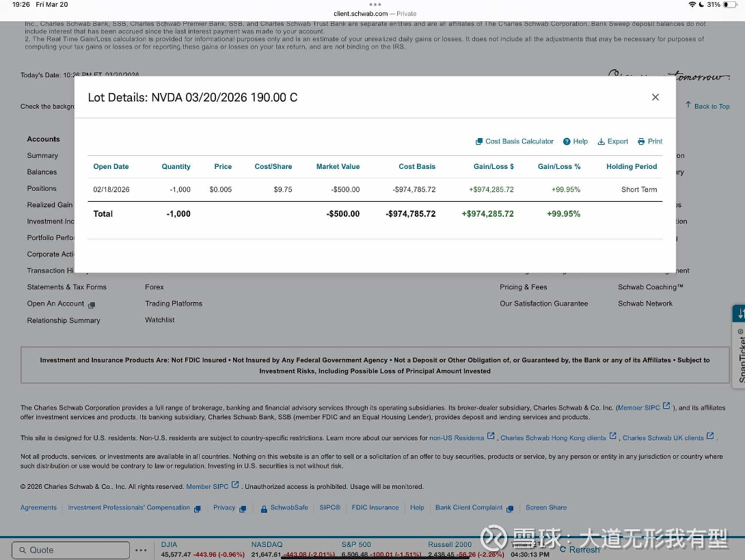
Task: Open the FDIC Insurance footer link
Action: tap(375, 508)
